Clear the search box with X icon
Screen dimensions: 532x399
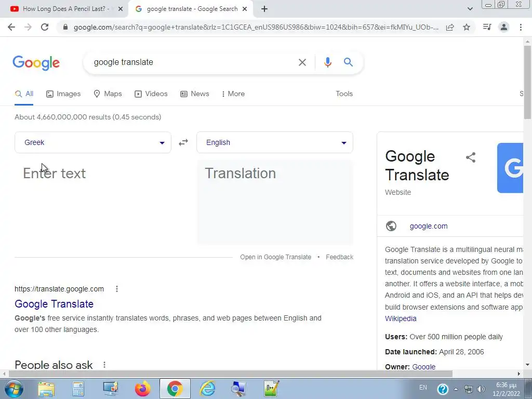tap(302, 62)
